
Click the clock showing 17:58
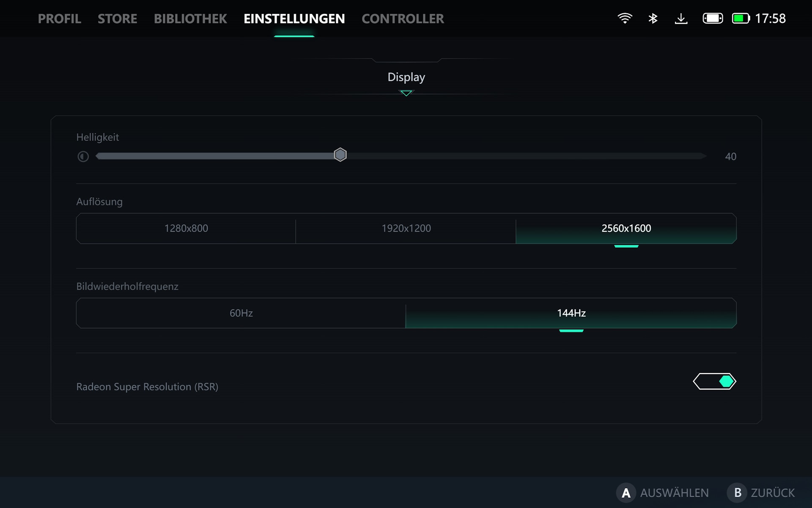coord(770,19)
